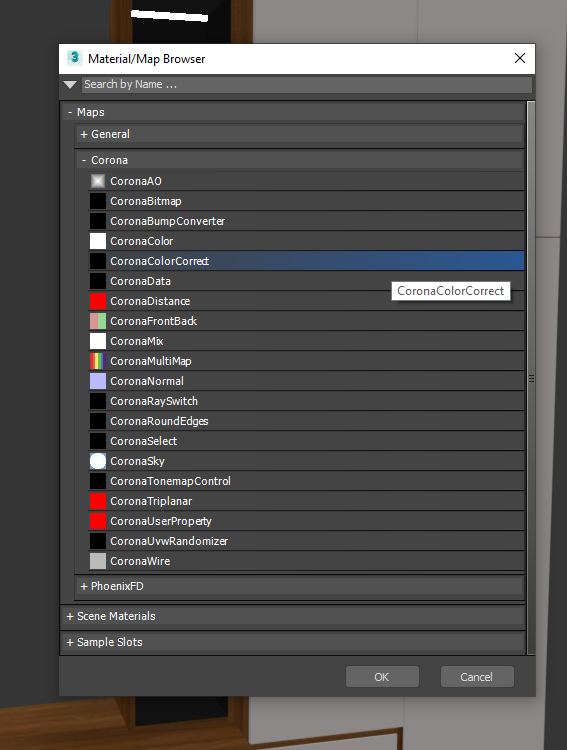The width and height of the screenshot is (567, 750).
Task: Select the CoronaBumpConverter text label
Action: pos(167,221)
